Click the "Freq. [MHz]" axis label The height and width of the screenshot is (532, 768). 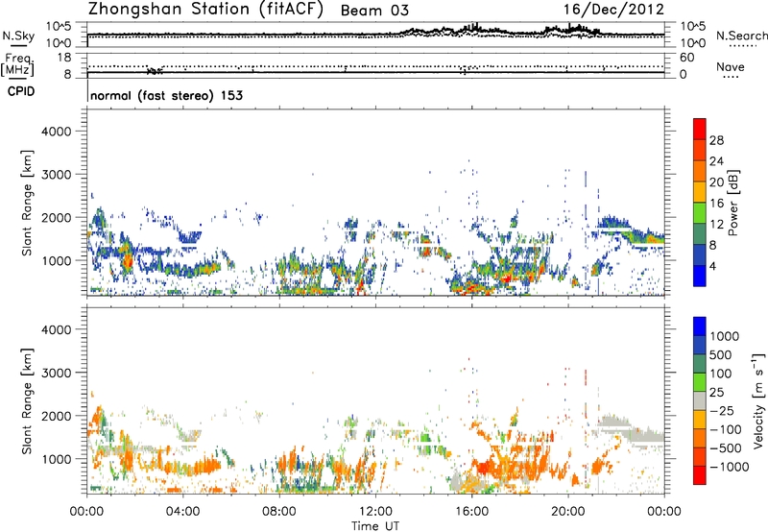click(17, 65)
